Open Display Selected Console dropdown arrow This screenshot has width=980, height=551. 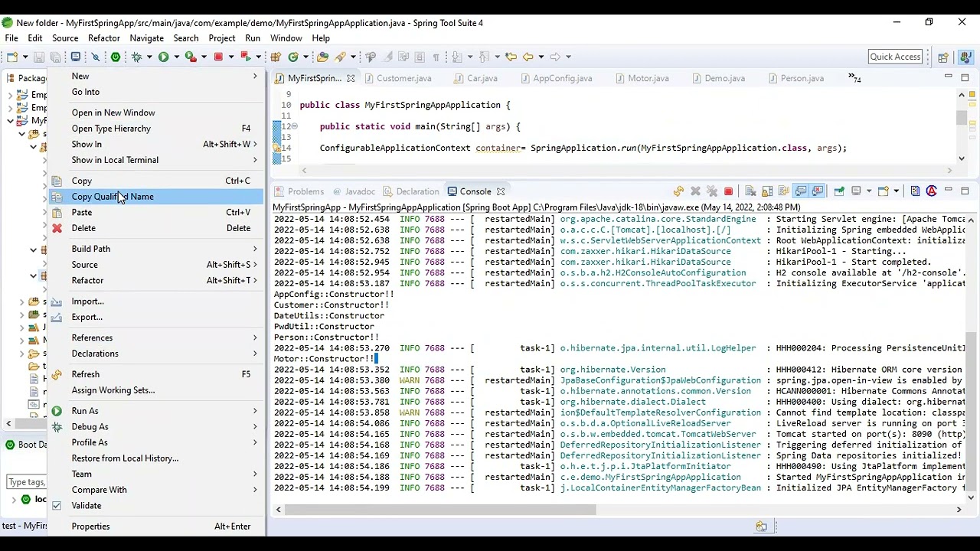pyautogui.click(x=869, y=191)
